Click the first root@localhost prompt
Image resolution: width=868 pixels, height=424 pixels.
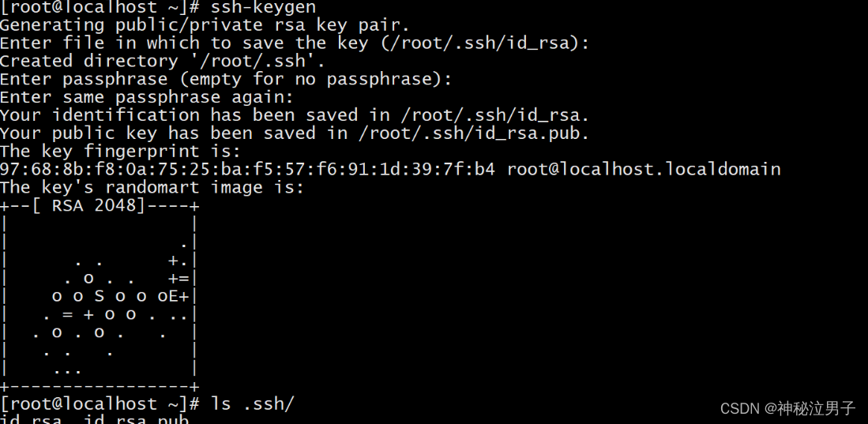[100, 7]
